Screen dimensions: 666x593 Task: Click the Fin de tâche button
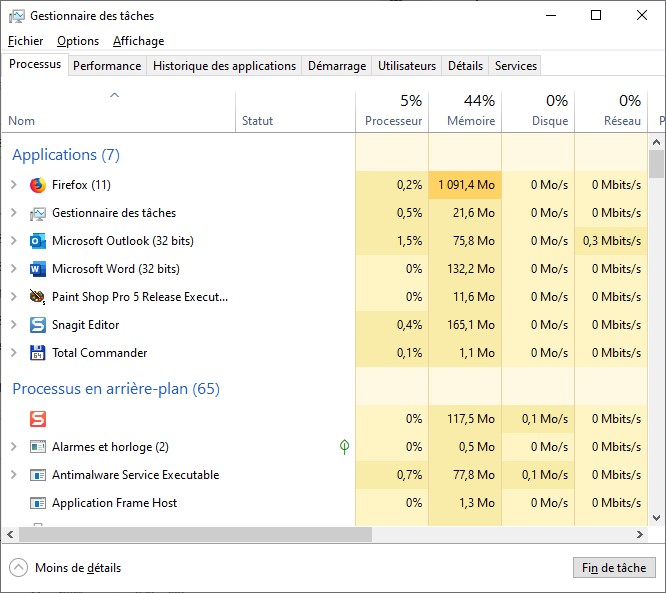coord(614,568)
